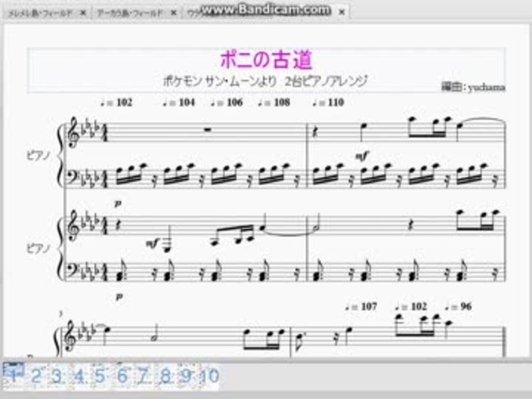Screen dimensions: 532x399
Task: Open page 10 thumbnail in navigator
Action: [x=209, y=376]
